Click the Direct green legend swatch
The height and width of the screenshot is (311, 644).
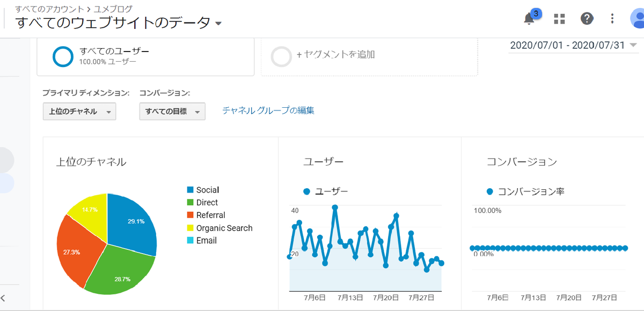191,203
